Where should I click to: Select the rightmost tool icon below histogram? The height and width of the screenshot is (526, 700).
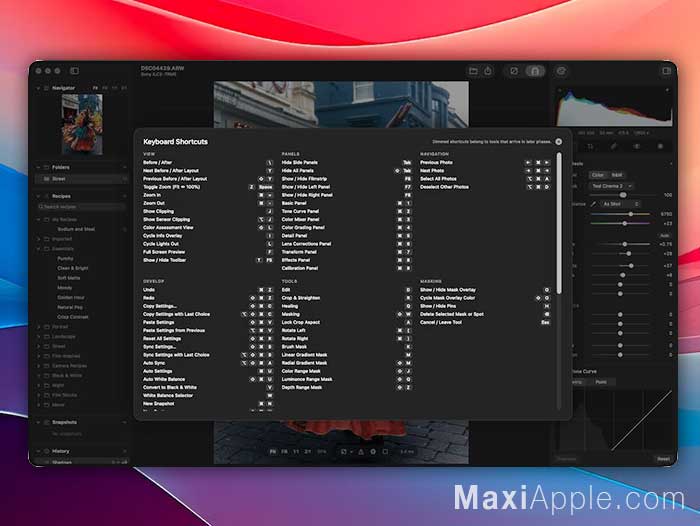pyautogui.click(x=660, y=146)
